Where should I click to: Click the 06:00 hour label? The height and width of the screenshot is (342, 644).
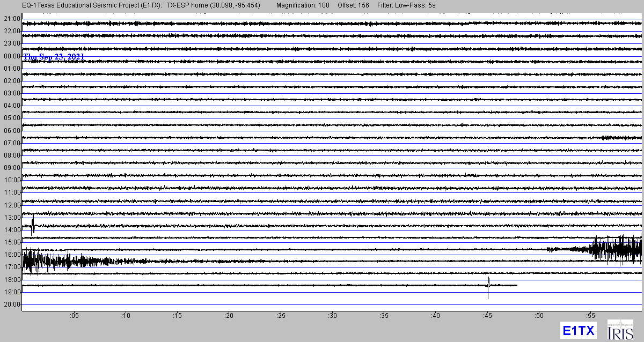coord(12,131)
